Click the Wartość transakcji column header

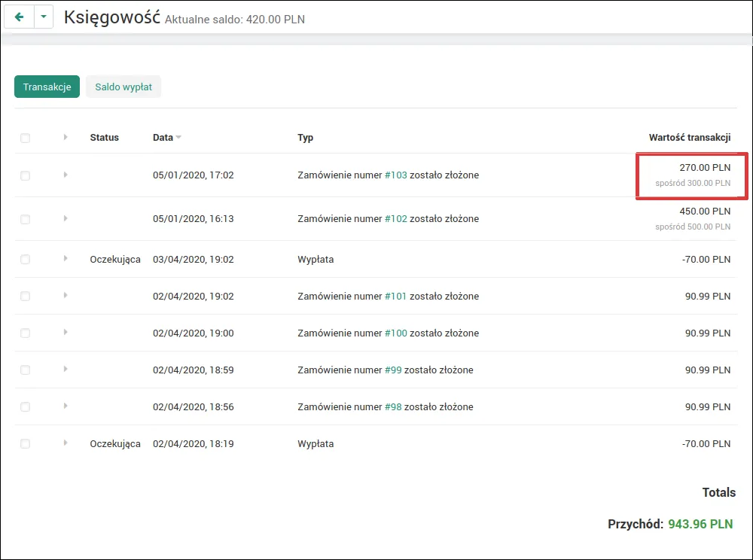690,137
